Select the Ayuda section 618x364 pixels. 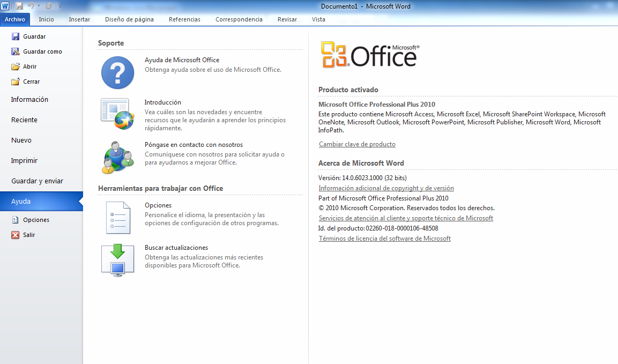[x=41, y=202]
